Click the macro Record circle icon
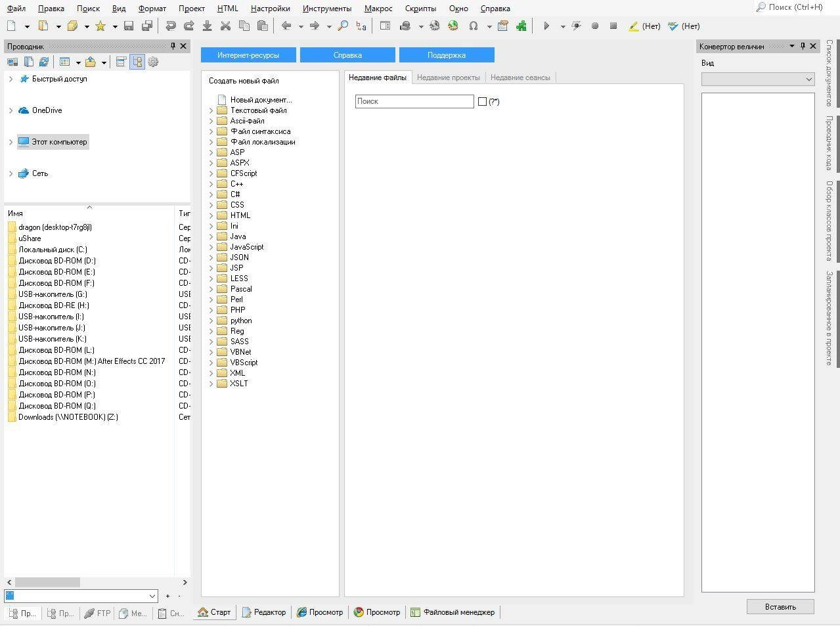The width and height of the screenshot is (840, 626). (594, 26)
